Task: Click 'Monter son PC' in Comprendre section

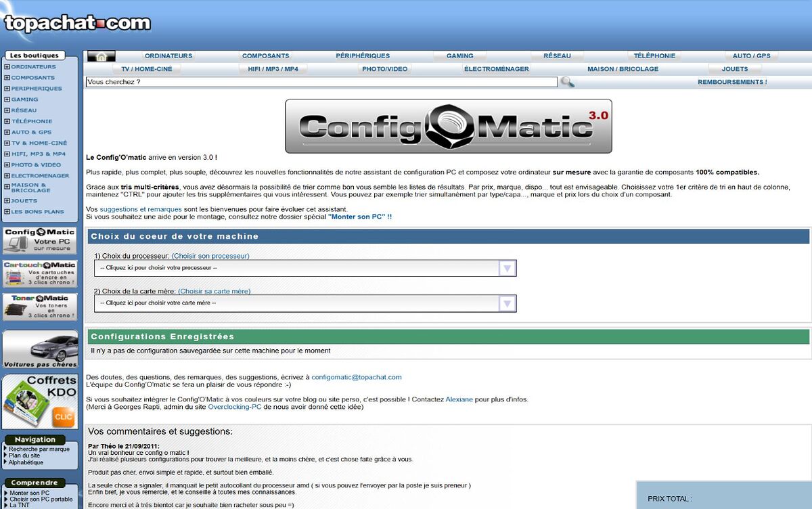Action: pyautogui.click(x=29, y=493)
